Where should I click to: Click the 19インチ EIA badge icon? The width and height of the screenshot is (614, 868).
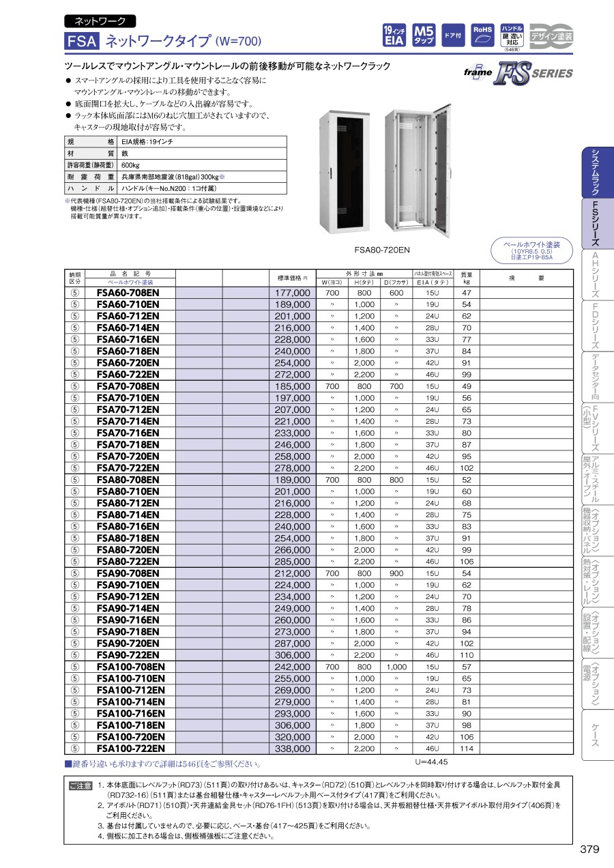(x=394, y=35)
